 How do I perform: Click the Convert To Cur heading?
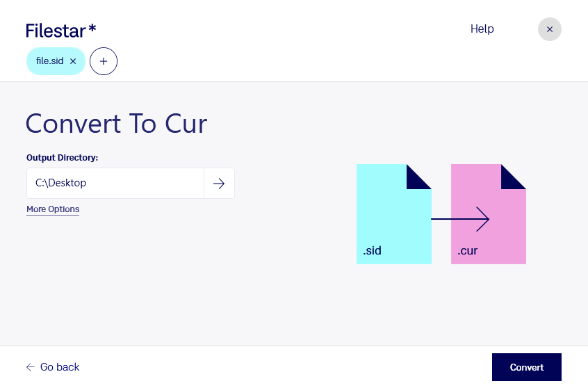pyautogui.click(x=116, y=124)
